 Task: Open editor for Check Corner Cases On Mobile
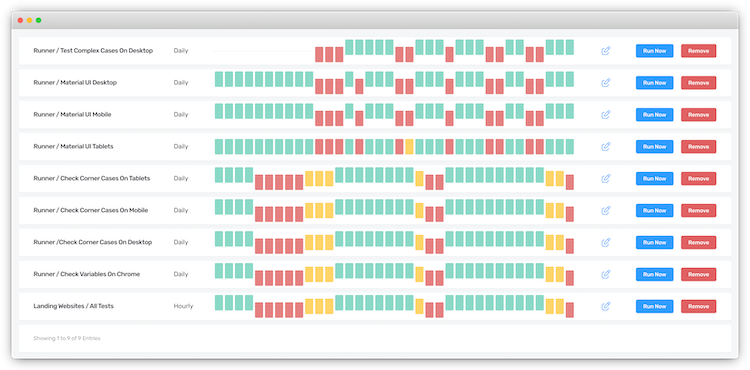point(606,210)
